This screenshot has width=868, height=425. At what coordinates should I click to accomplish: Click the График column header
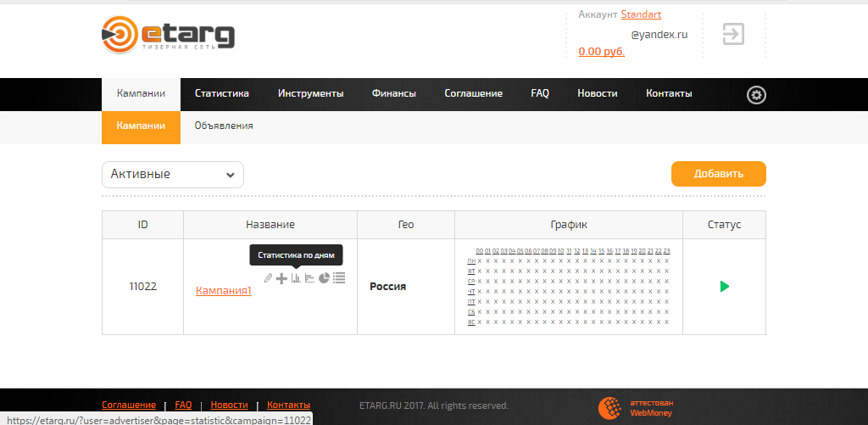coord(569,225)
